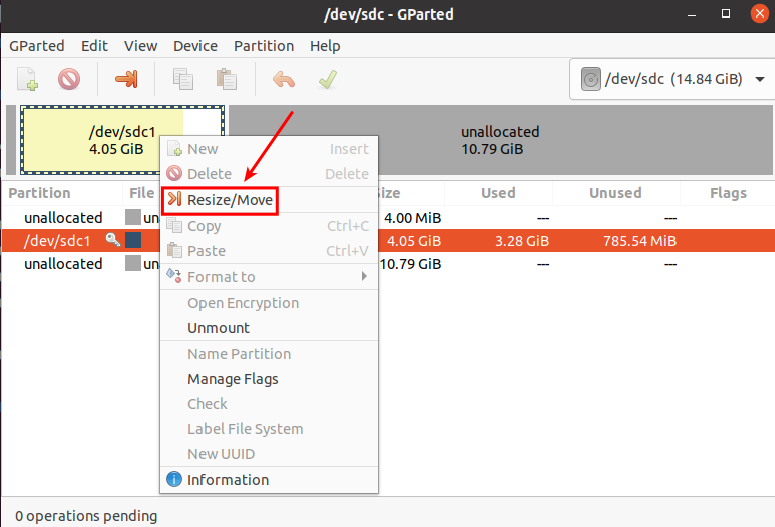The image size is (775, 527).
Task: Open the Edit menu
Action: (94, 46)
